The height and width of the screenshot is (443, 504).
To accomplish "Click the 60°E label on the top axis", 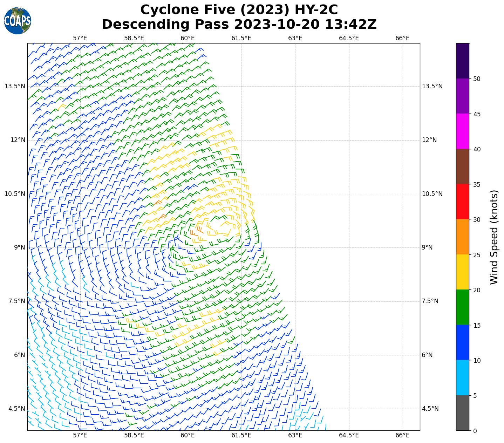I will pos(188,38).
